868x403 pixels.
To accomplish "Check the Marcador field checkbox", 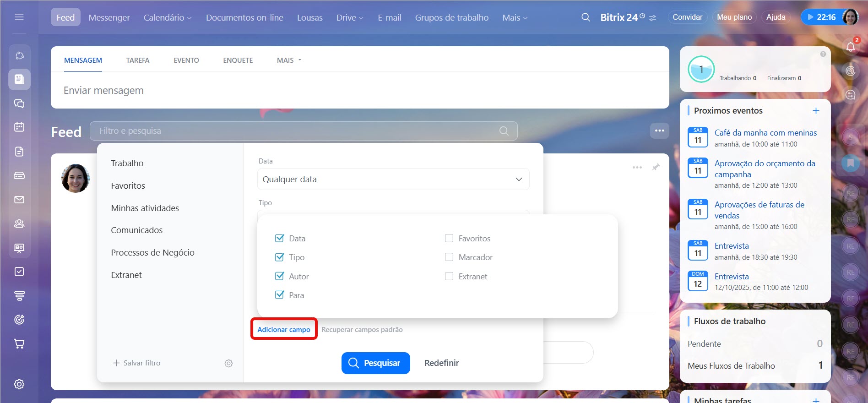I will click(x=449, y=257).
